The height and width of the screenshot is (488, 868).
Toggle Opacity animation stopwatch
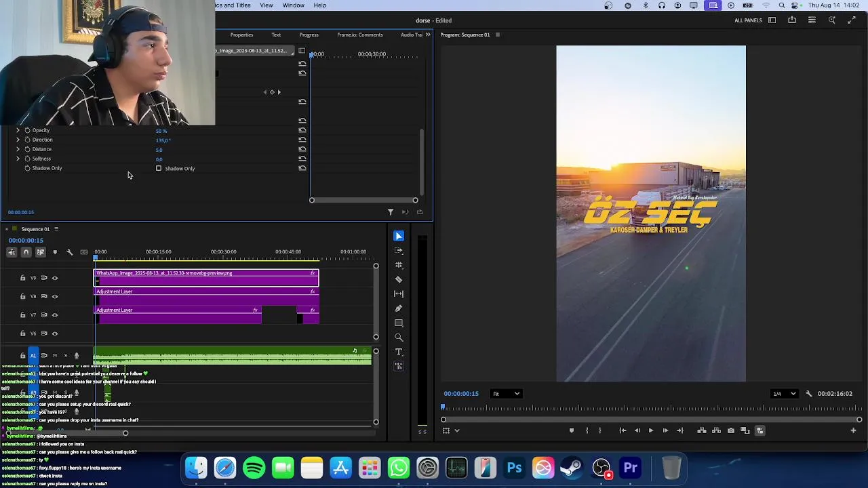(27, 130)
